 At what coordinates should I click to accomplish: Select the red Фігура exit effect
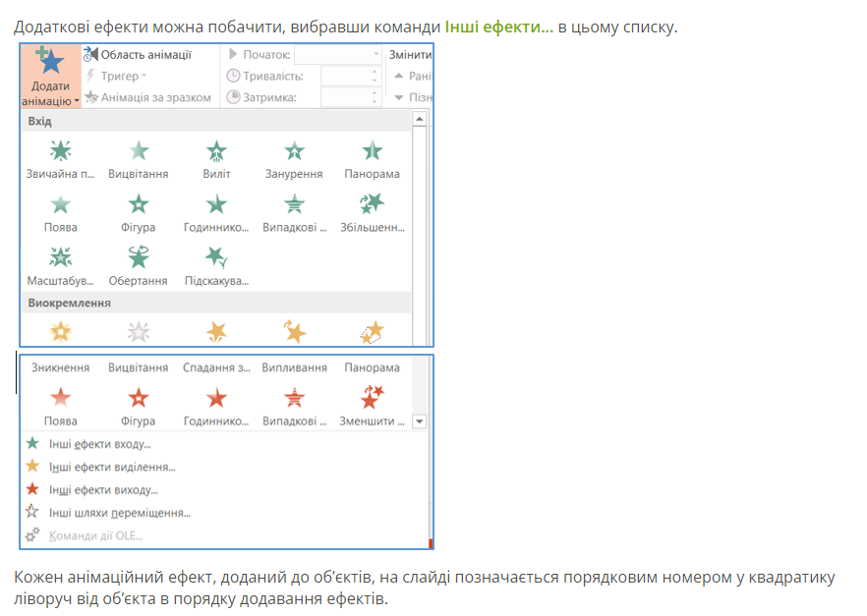pos(139,407)
